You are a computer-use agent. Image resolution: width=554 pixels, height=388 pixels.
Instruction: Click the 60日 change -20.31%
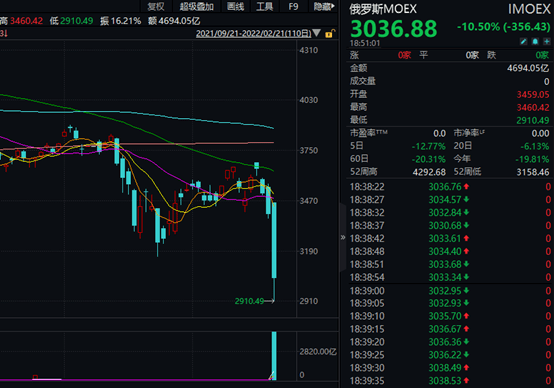pyautogui.click(x=428, y=159)
